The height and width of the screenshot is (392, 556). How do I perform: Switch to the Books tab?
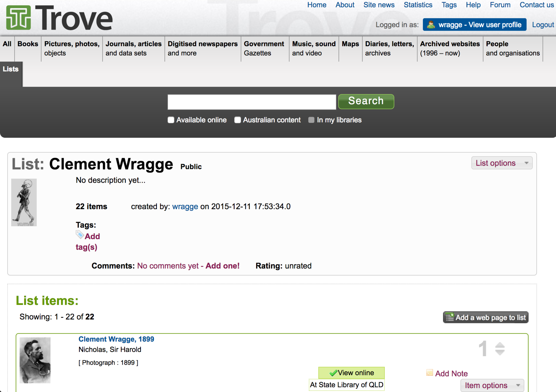pos(28,48)
